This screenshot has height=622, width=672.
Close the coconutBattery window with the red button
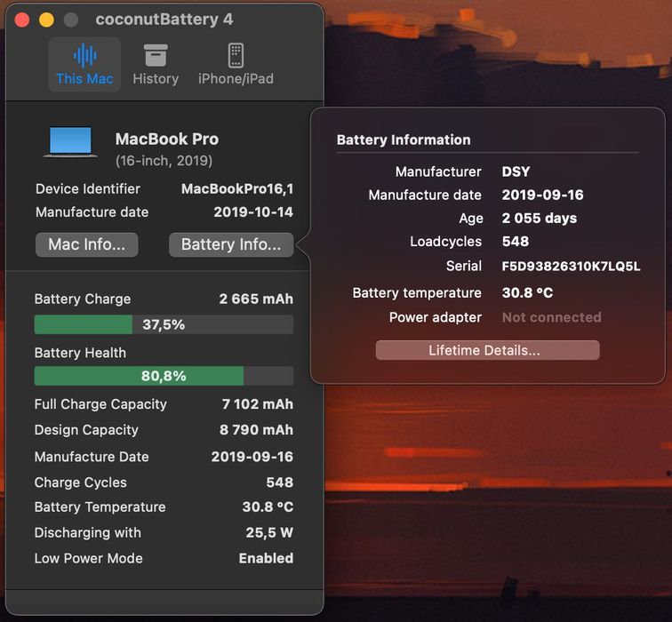pos(22,20)
